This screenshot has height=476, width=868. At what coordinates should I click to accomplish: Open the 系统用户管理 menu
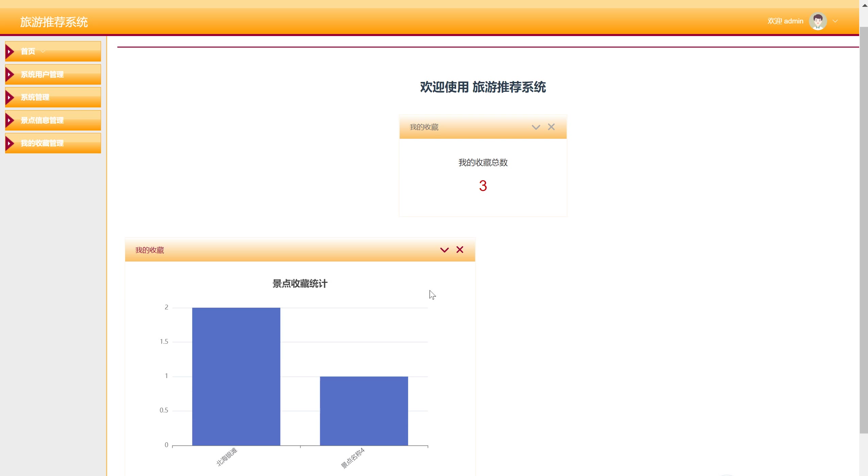[42, 74]
